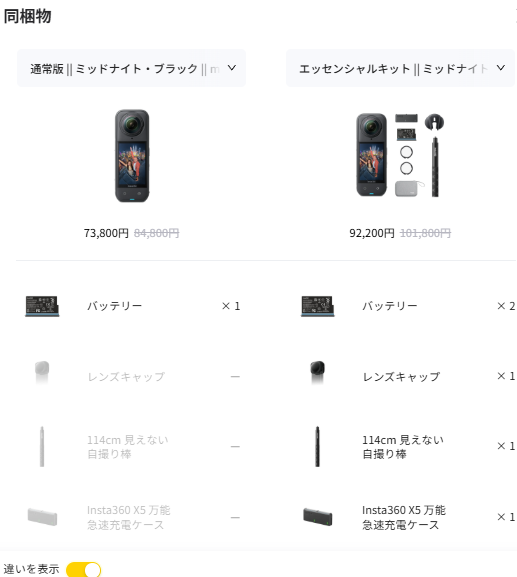This screenshot has height=577, width=517.
Task: Click the black lens cap icon
Action: coord(317,372)
